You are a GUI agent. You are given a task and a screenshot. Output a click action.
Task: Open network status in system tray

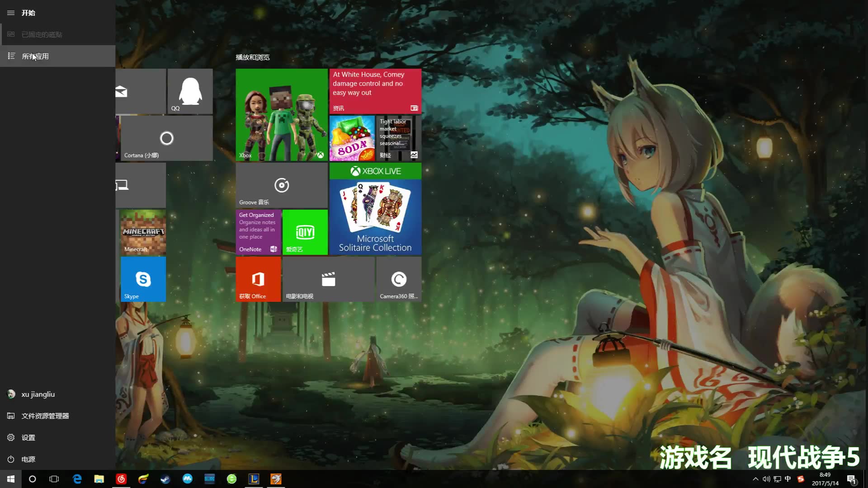(x=777, y=479)
